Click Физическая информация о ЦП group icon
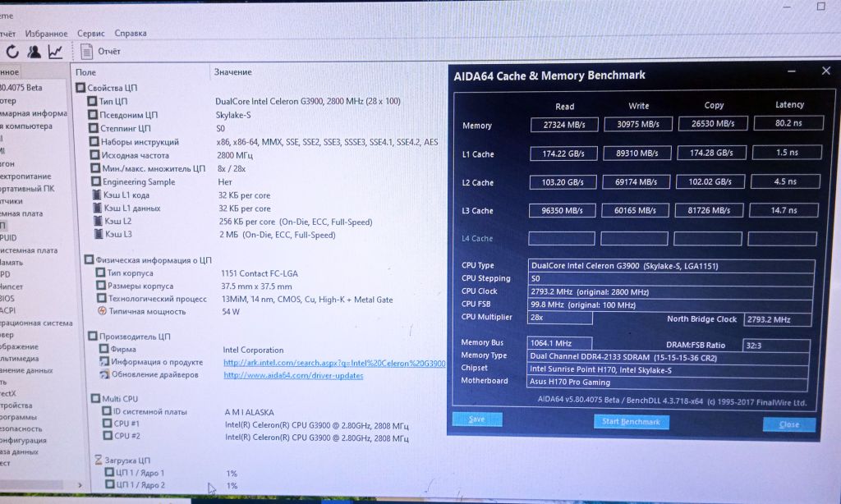This screenshot has width=841, height=504. coord(89,259)
